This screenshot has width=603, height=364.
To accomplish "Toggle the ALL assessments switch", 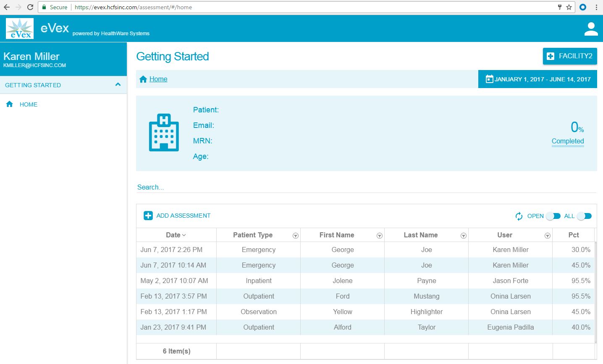I will tap(584, 216).
